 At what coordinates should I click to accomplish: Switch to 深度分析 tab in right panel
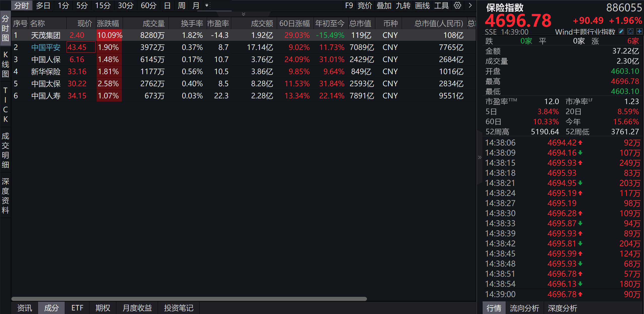tap(563, 308)
